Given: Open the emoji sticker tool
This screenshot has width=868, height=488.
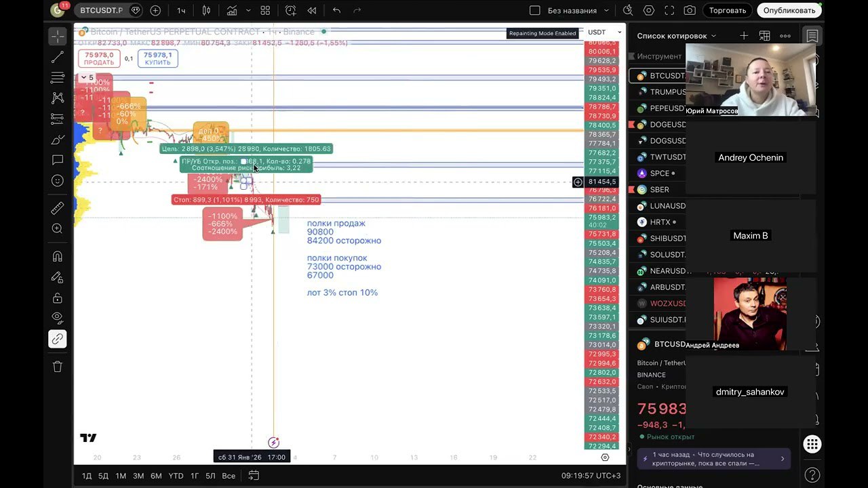Looking at the screenshot, I should coord(58,181).
